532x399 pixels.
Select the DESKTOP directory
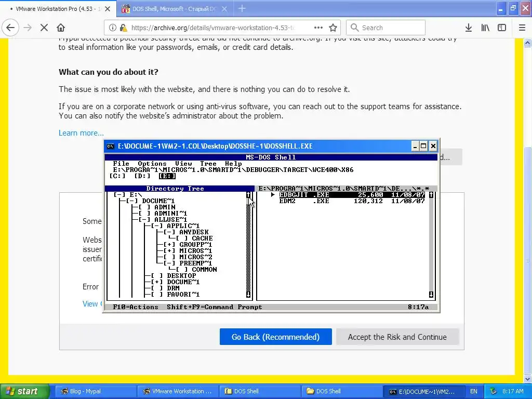(x=181, y=276)
